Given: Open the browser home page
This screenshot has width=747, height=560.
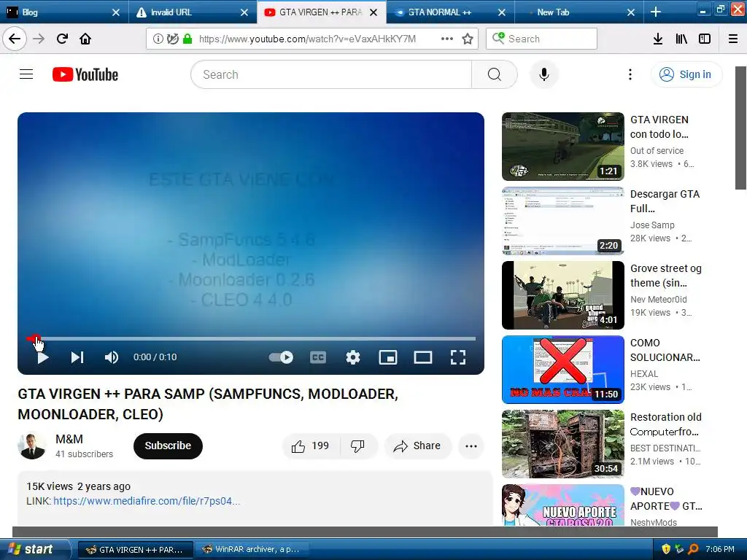Looking at the screenshot, I should [85, 39].
